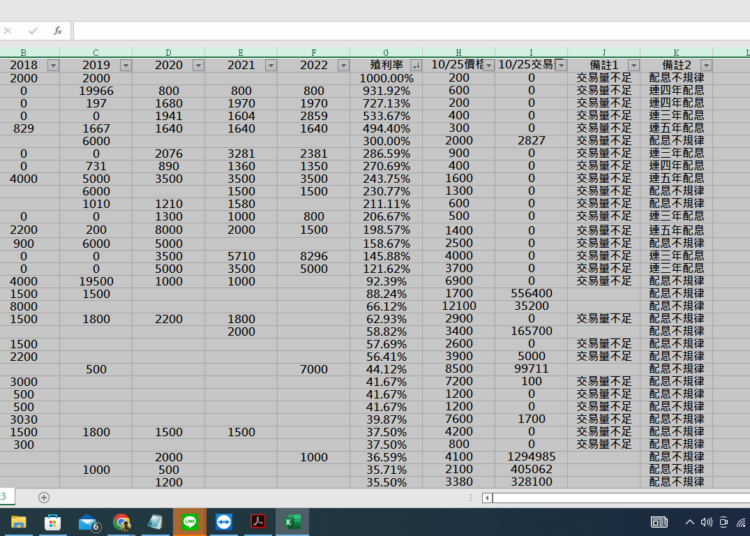The height and width of the screenshot is (536, 750).
Task: Launch Google Chrome from taskbar
Action: pos(122,522)
